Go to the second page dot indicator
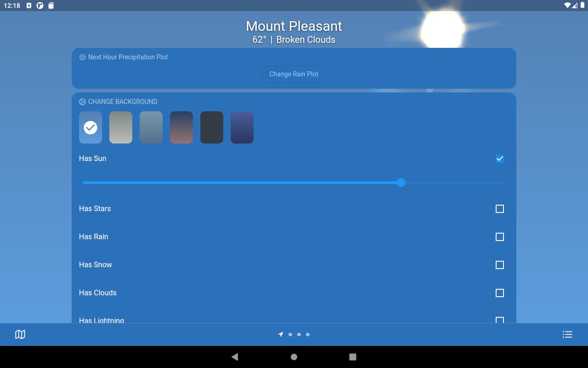588x368 pixels. pos(290,334)
